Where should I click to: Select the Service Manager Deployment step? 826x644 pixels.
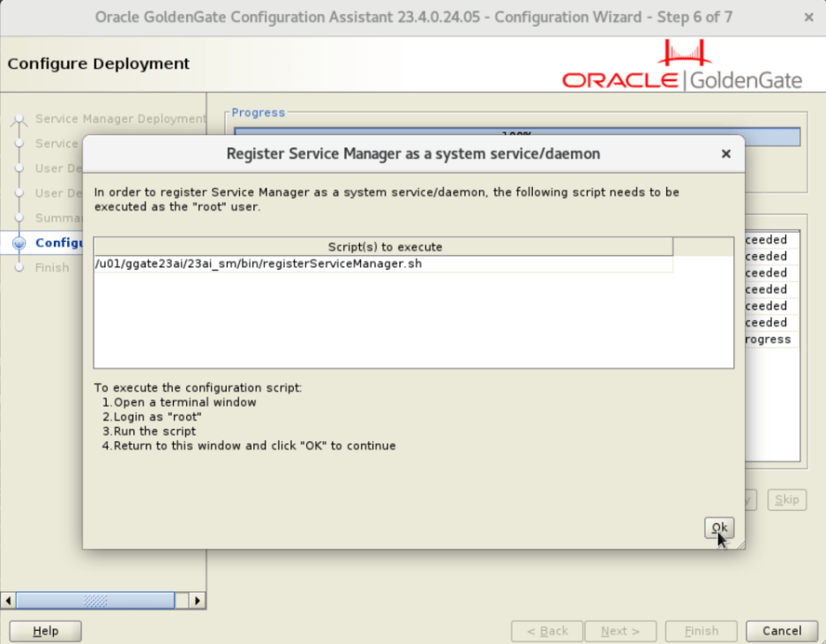click(121, 119)
